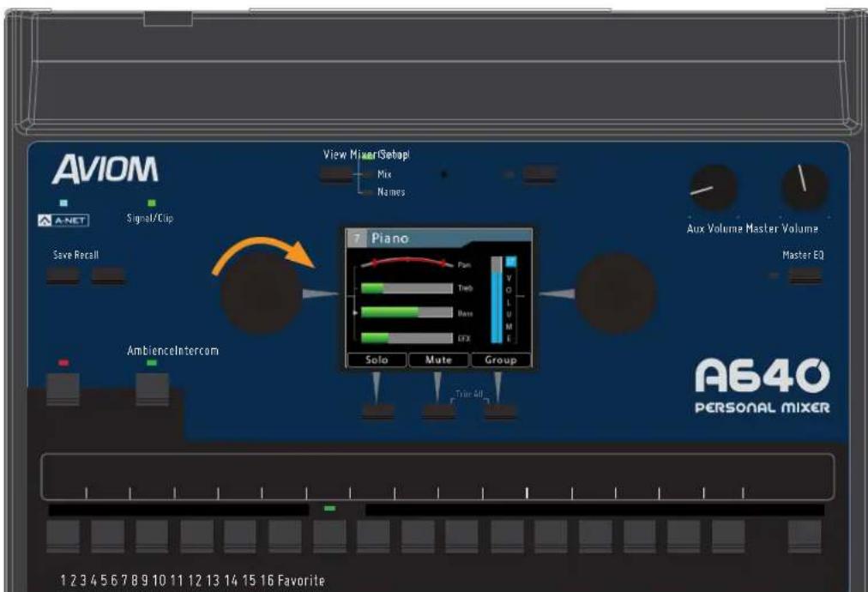
Task: Select channel 10 button in bottom row
Action: click(x=461, y=536)
